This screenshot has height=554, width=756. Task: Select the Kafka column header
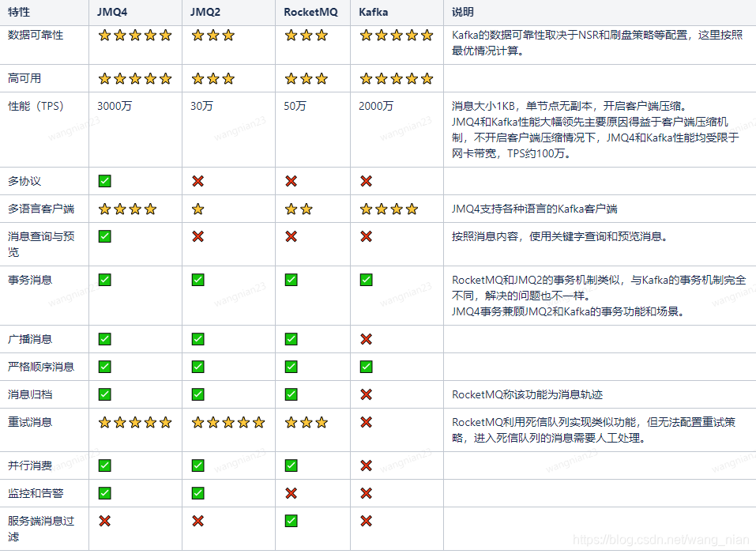click(373, 12)
